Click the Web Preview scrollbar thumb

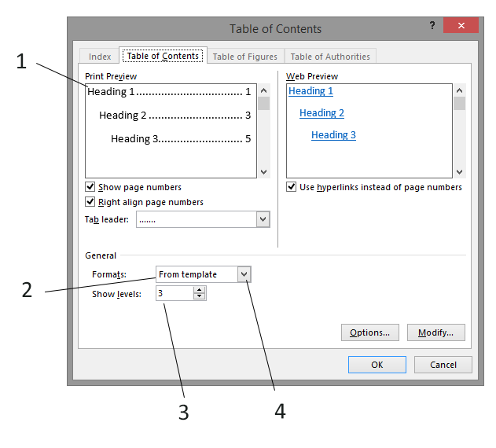[x=459, y=104]
